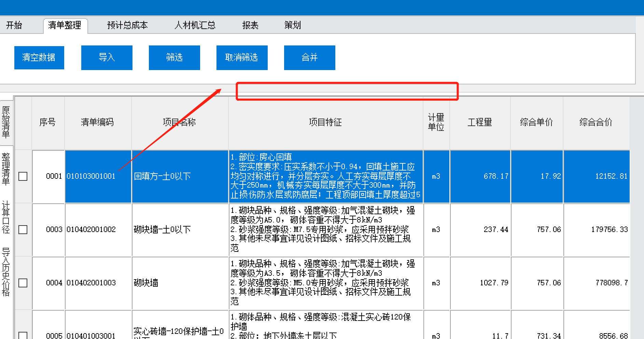
Task: Click the 合并 button
Action: point(309,57)
